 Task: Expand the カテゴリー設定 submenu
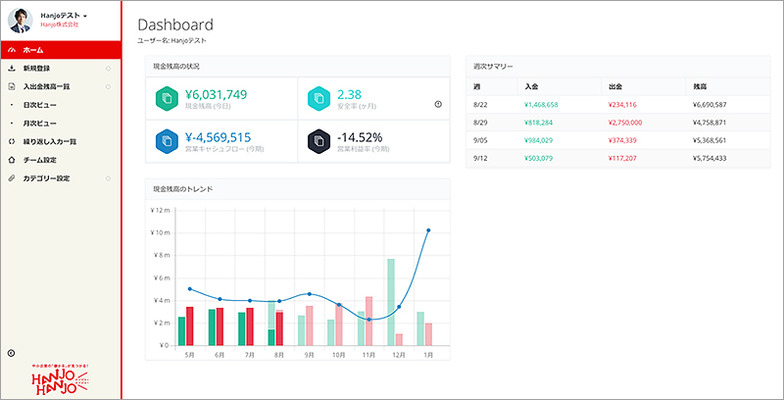pyautogui.click(x=107, y=178)
